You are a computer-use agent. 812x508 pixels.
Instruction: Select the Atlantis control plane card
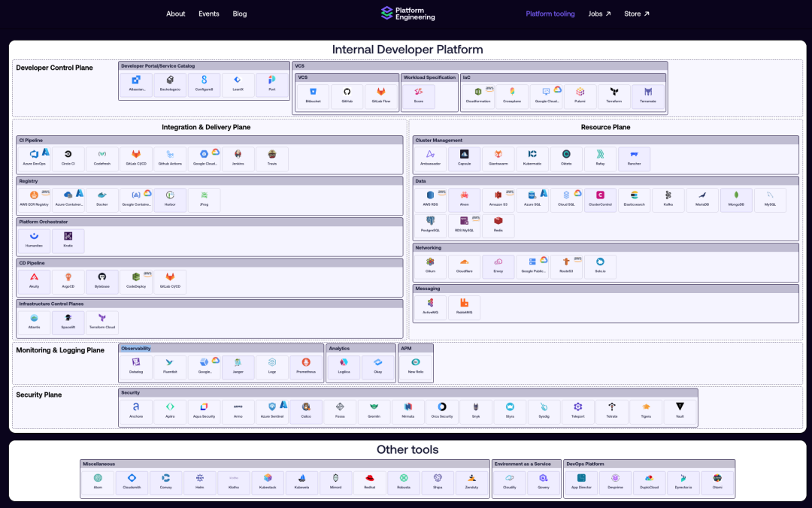coord(34,322)
